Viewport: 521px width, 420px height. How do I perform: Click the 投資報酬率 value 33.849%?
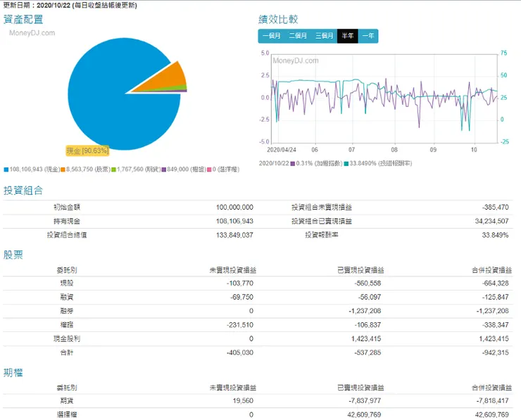(496, 235)
